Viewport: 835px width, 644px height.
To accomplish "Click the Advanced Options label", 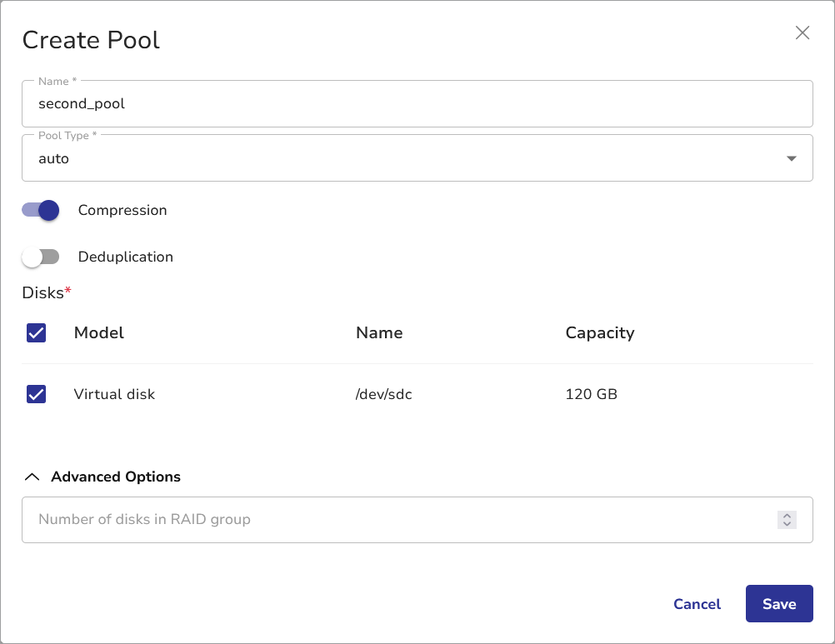I will pos(116,477).
